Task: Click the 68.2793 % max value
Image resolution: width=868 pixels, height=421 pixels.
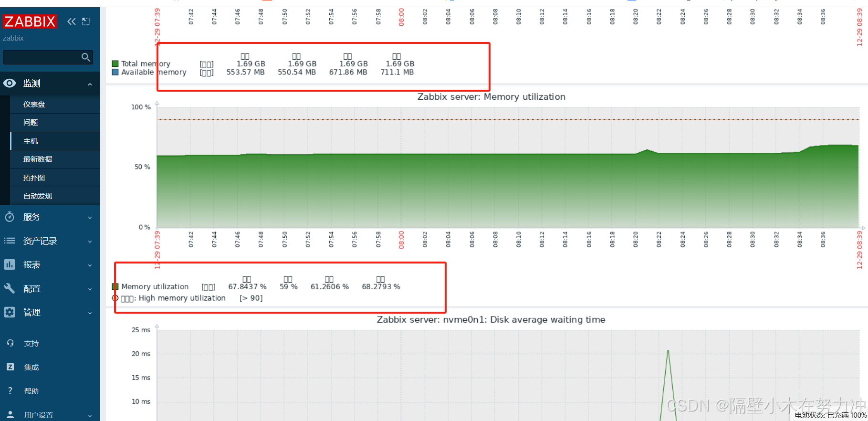Action: (x=381, y=287)
